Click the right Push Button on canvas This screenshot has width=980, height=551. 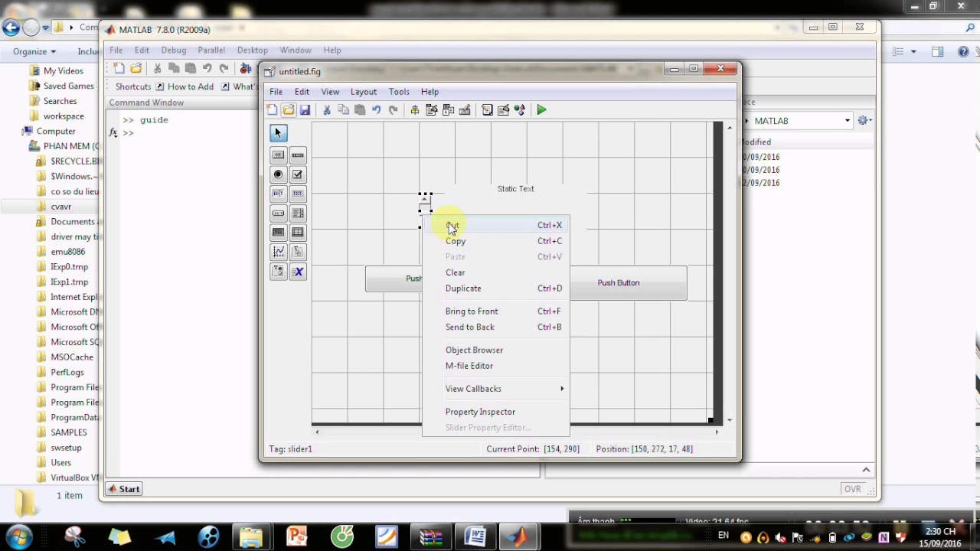click(x=628, y=283)
